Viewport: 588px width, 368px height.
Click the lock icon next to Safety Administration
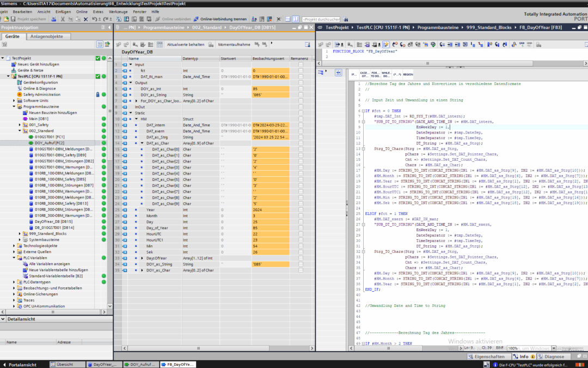98,95
